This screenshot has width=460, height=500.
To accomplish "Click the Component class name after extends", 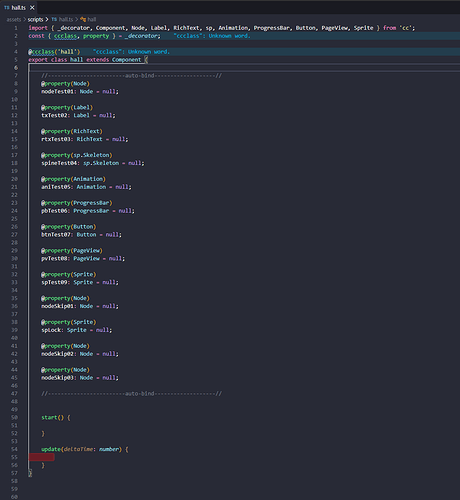I will (127, 60).
